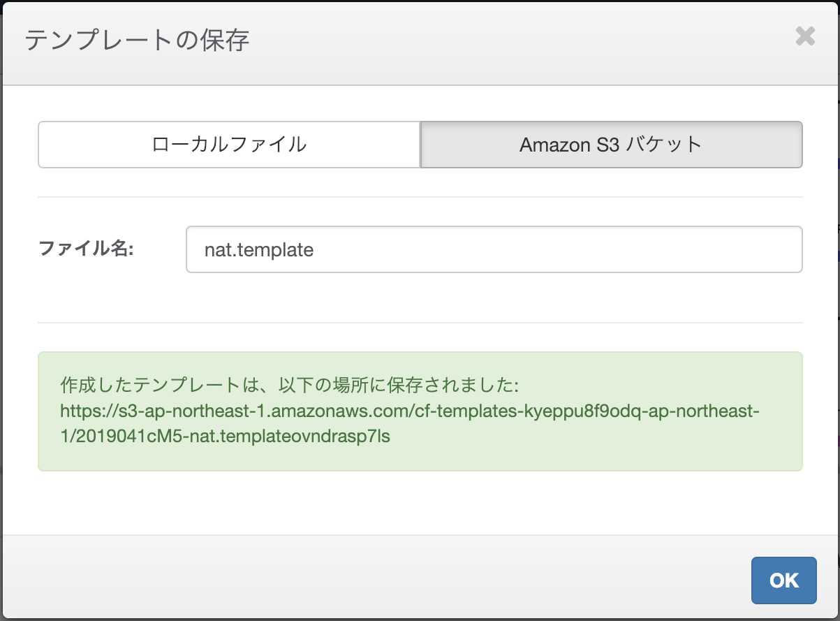840x621 pixels.
Task: Click the テンプレートの保存 dialog title
Action: point(137,40)
